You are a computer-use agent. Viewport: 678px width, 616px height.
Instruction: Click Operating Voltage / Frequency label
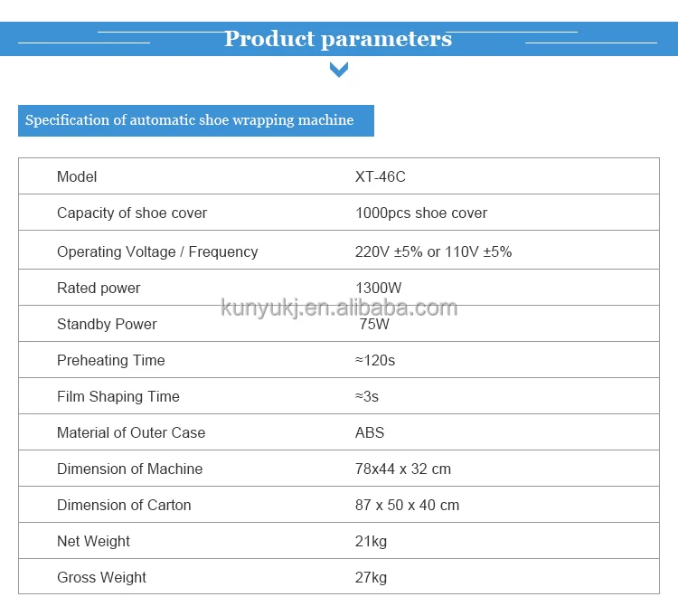[157, 251]
